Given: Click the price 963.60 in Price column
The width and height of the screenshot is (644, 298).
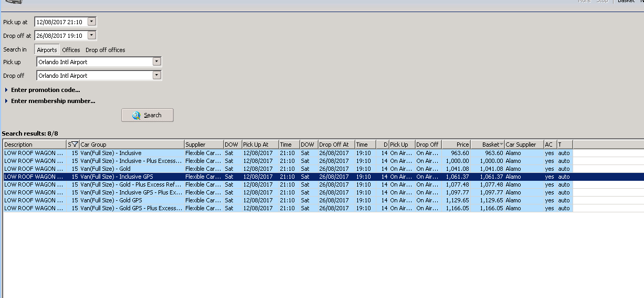Looking at the screenshot, I should tap(460, 153).
